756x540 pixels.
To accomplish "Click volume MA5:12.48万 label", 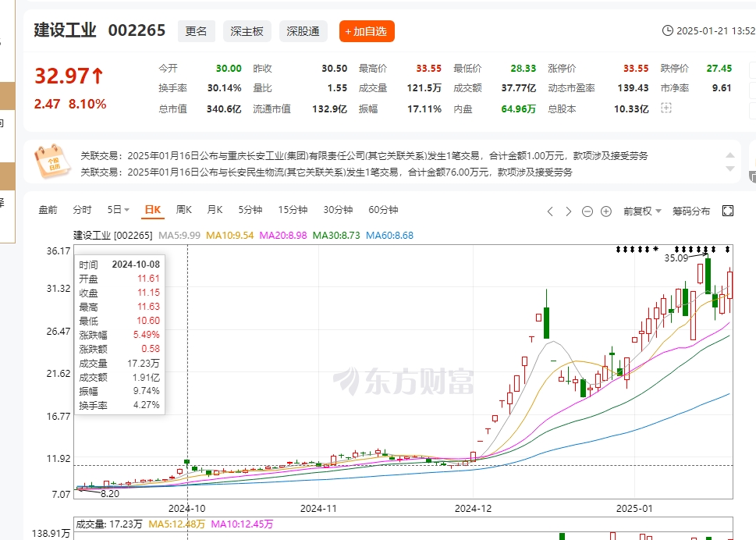I will click(x=177, y=524).
